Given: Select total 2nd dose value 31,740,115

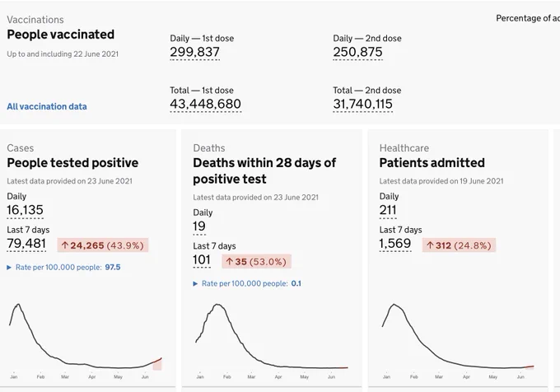Looking at the screenshot, I should tap(363, 105).
